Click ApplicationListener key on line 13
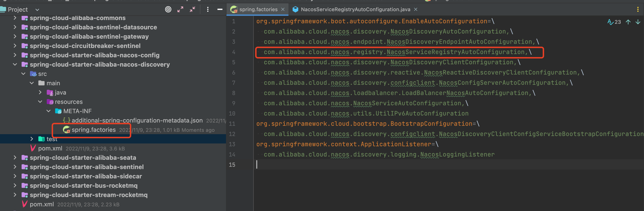The width and height of the screenshot is (644, 211). (396, 144)
